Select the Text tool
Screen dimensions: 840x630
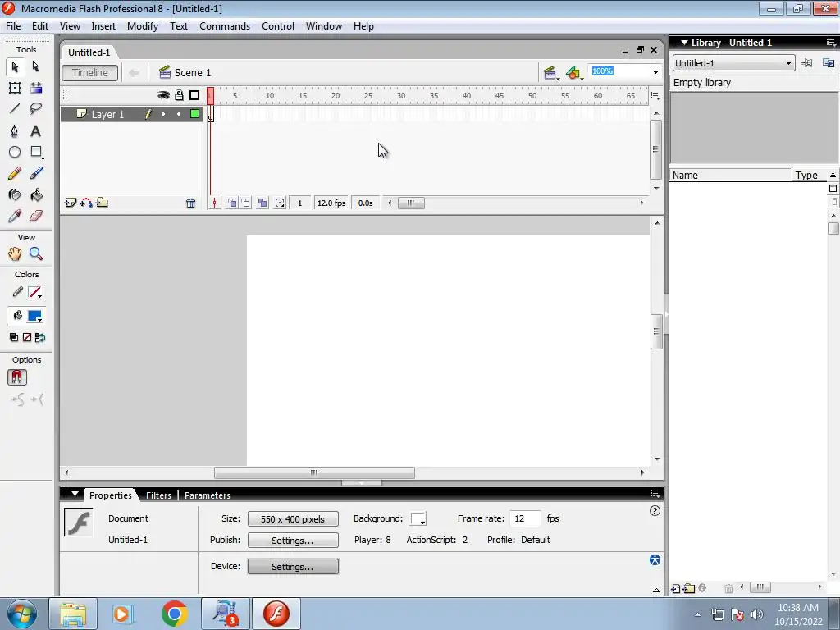(36, 130)
